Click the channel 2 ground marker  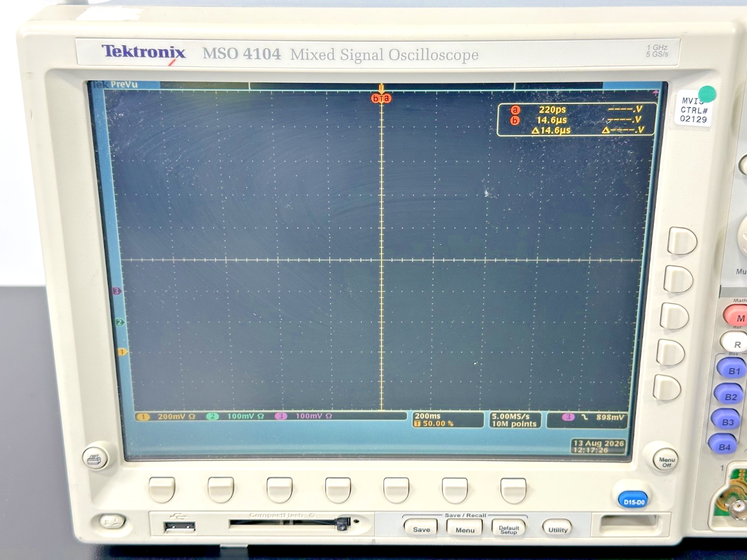[x=120, y=322]
